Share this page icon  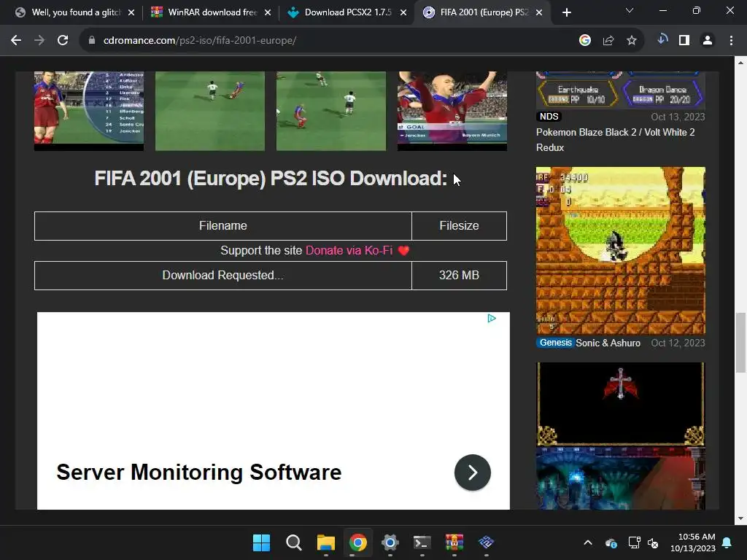608,41
